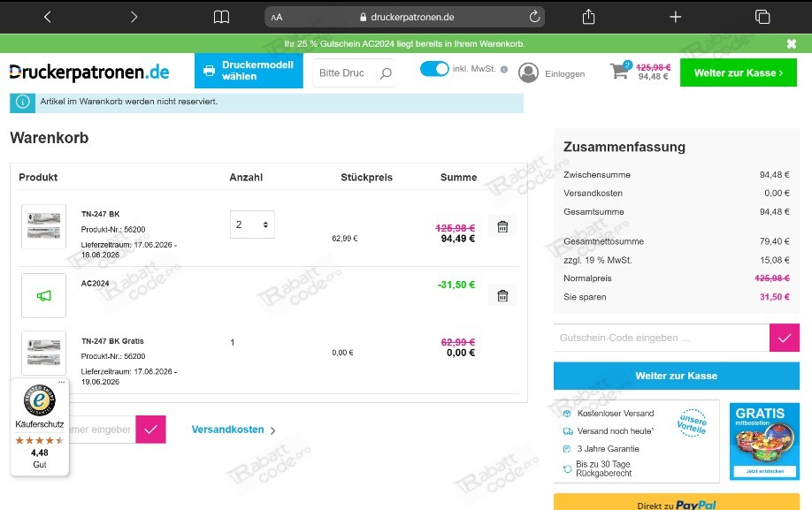Viewport: 812px width, 510px height.
Task: Click Direkt zu PayPal button
Action: (677, 503)
